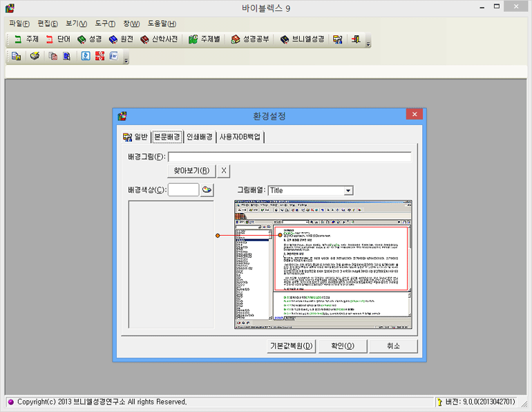Click the 주제 toolbar icon
This screenshot has width=532, height=412.
pos(26,39)
